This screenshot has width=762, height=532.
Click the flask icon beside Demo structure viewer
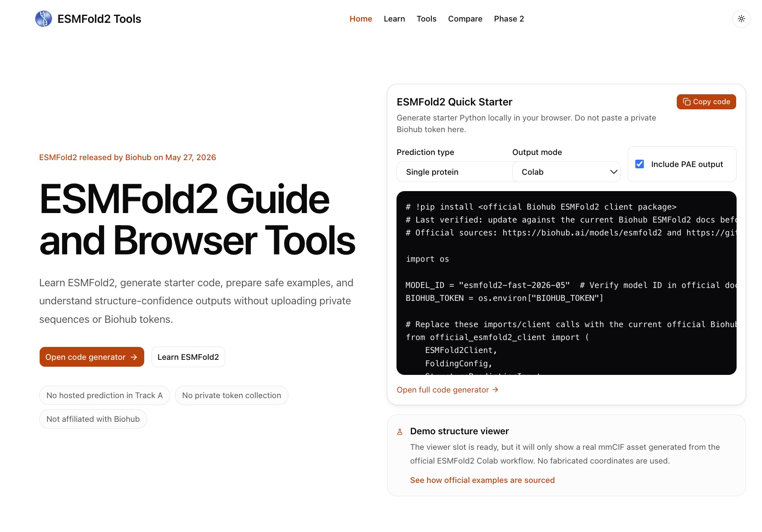click(400, 432)
